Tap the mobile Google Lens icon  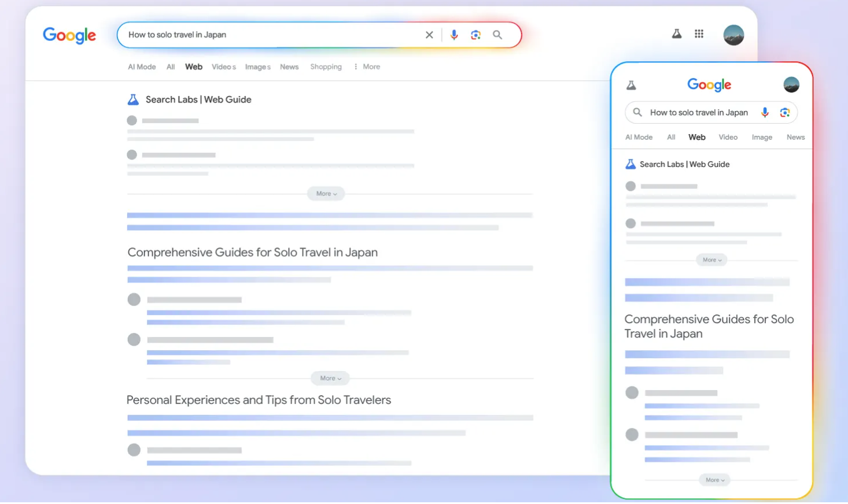[784, 112]
